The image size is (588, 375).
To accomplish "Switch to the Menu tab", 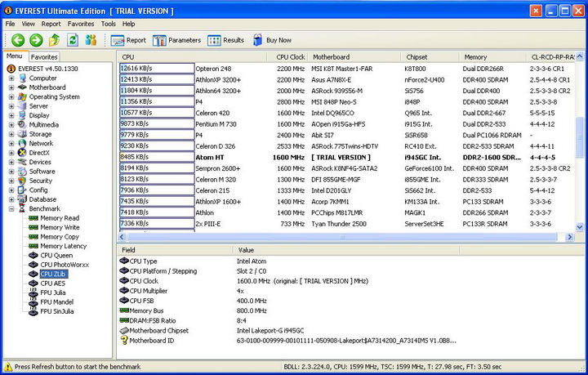I will (14, 56).
